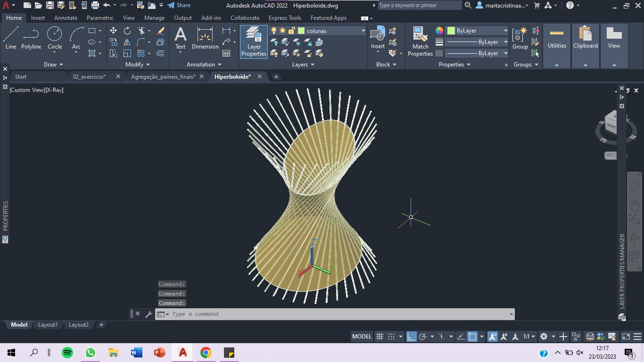644x362 pixels.
Task: Select the Stretch tool icon
Action: click(114, 53)
